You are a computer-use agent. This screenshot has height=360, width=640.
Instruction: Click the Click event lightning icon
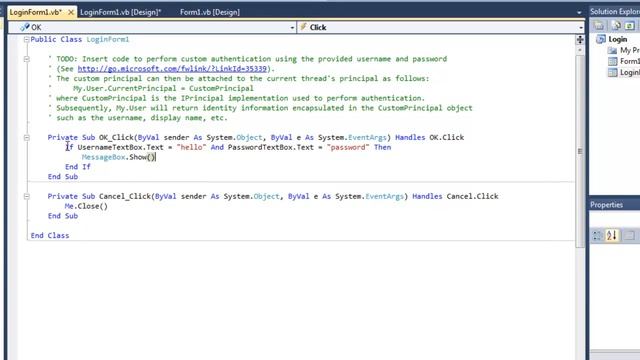303,27
